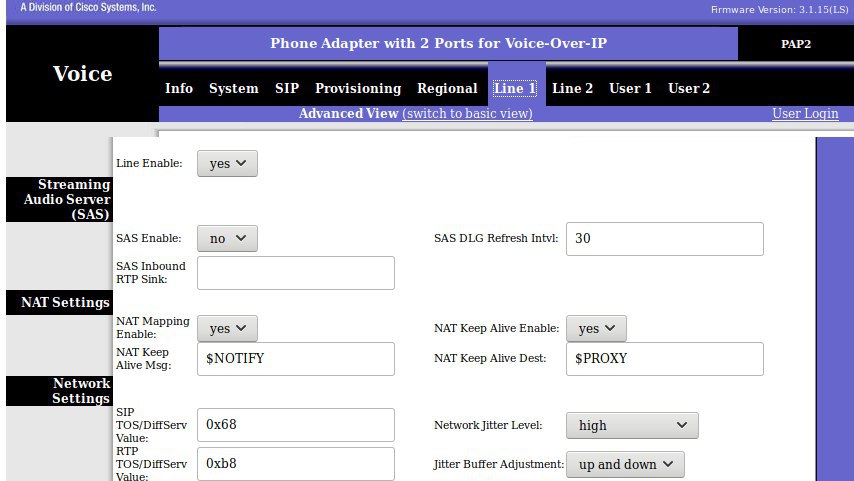Click the PAP2 model label
The height and width of the screenshot is (481, 854).
tap(796, 44)
